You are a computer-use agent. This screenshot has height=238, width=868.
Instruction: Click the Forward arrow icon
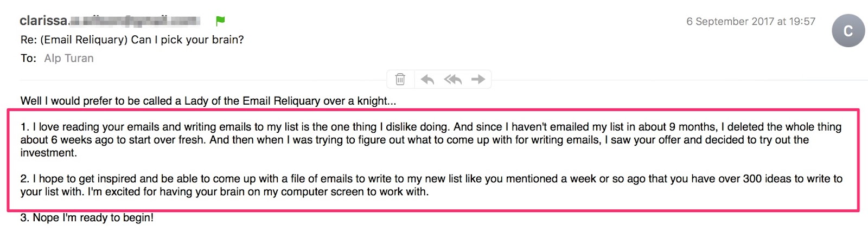[x=478, y=80]
